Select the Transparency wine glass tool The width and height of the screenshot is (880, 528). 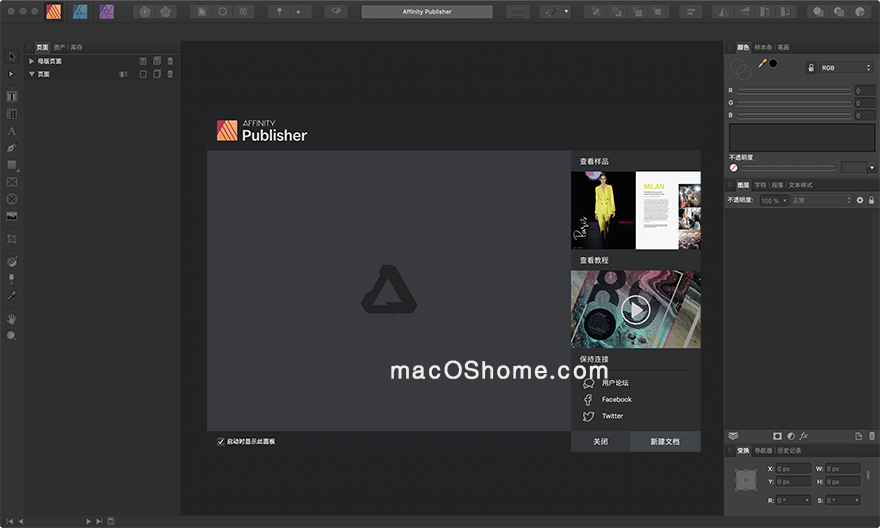click(12, 279)
